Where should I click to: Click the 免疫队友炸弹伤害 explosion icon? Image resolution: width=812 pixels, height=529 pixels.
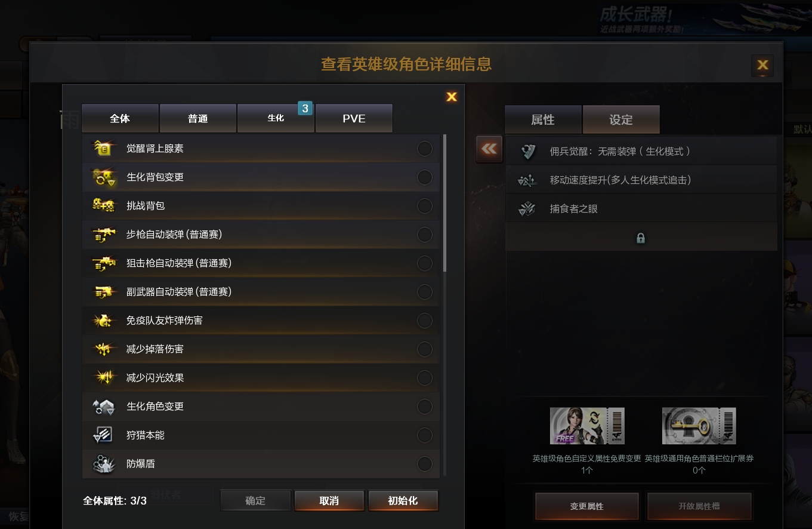(103, 321)
